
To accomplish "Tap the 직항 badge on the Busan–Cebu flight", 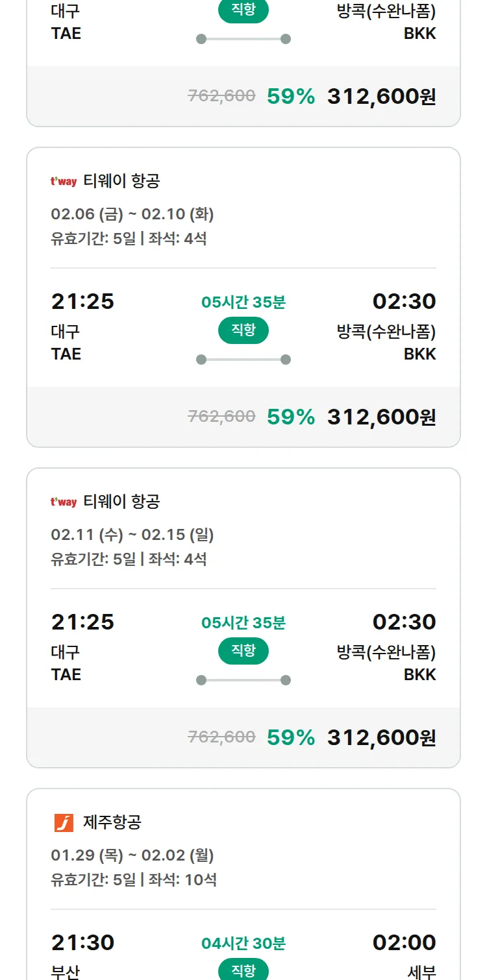I will click(243, 970).
